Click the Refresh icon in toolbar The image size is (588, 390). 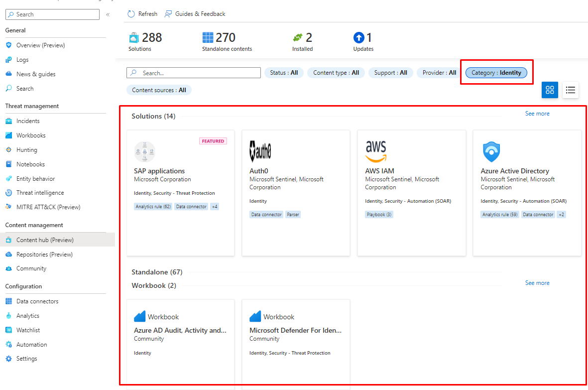coord(131,14)
